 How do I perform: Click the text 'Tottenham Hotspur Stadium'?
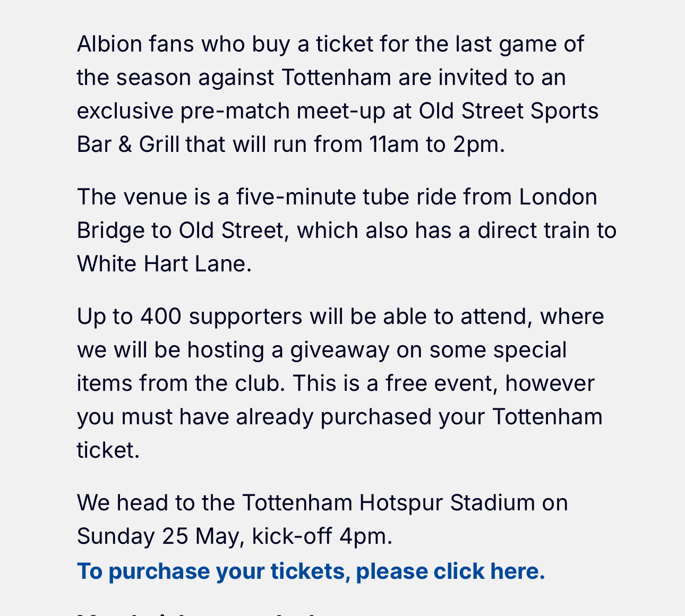tap(389, 502)
